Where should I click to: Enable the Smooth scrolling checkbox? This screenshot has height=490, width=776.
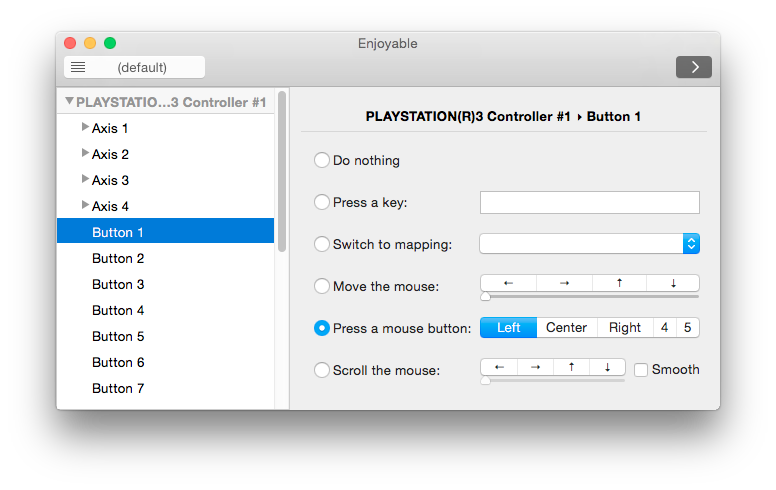pos(641,370)
